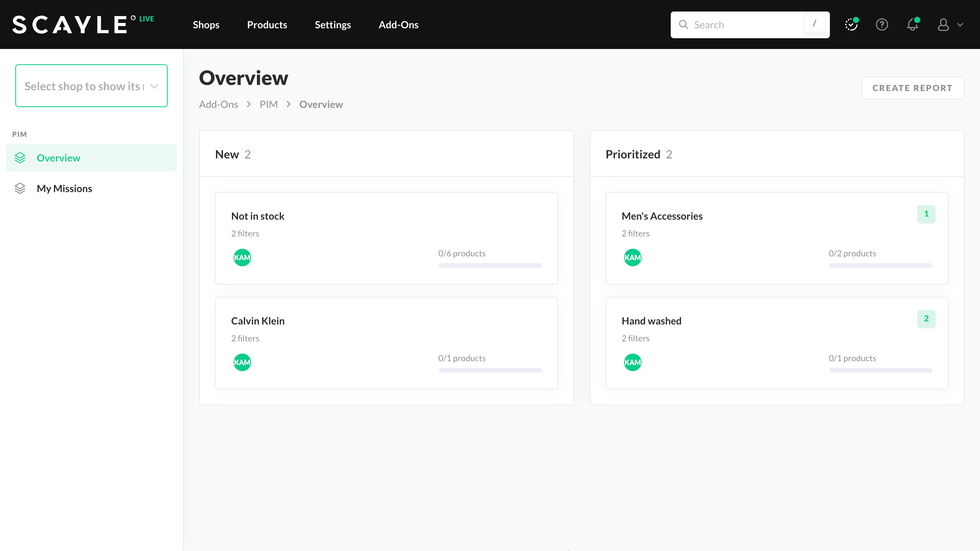Open the help question mark icon

(x=882, y=25)
